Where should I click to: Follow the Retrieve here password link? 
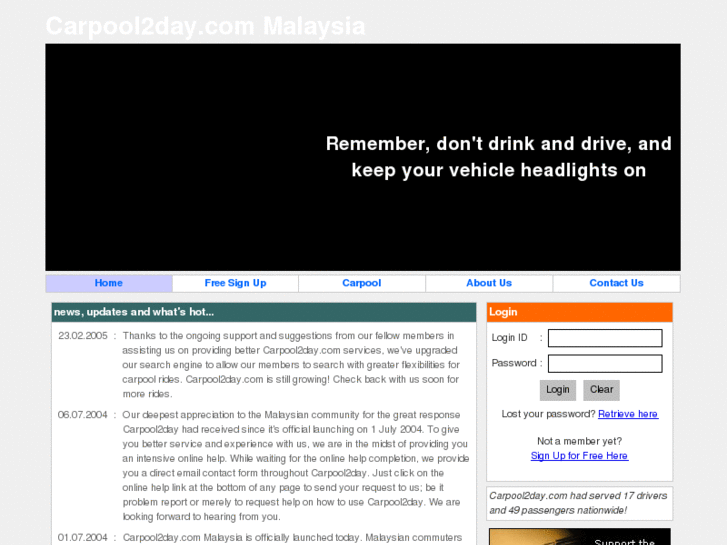pyautogui.click(x=628, y=414)
